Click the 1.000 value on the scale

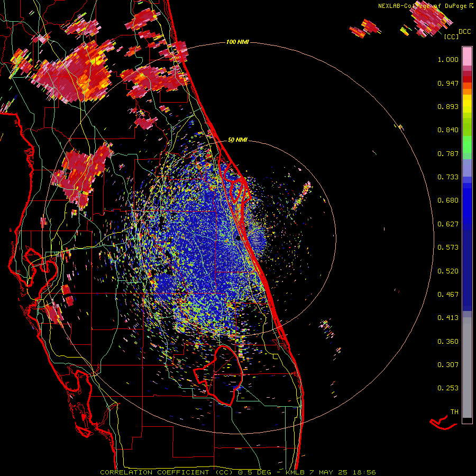[448, 59]
